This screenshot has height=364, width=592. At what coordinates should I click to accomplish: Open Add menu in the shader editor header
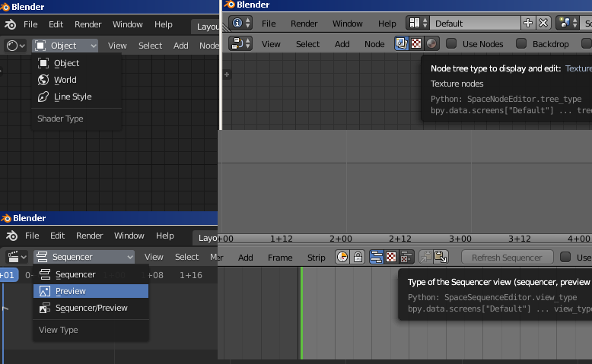181,46
